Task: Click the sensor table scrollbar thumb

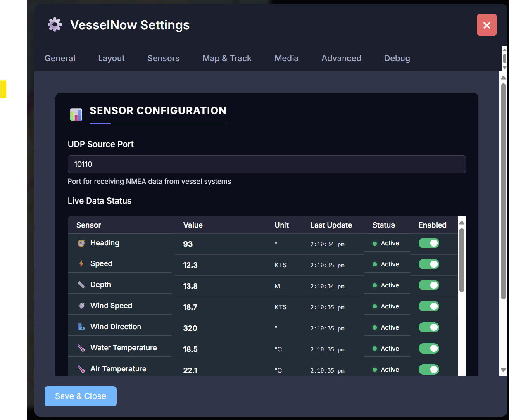Action: 461,256
